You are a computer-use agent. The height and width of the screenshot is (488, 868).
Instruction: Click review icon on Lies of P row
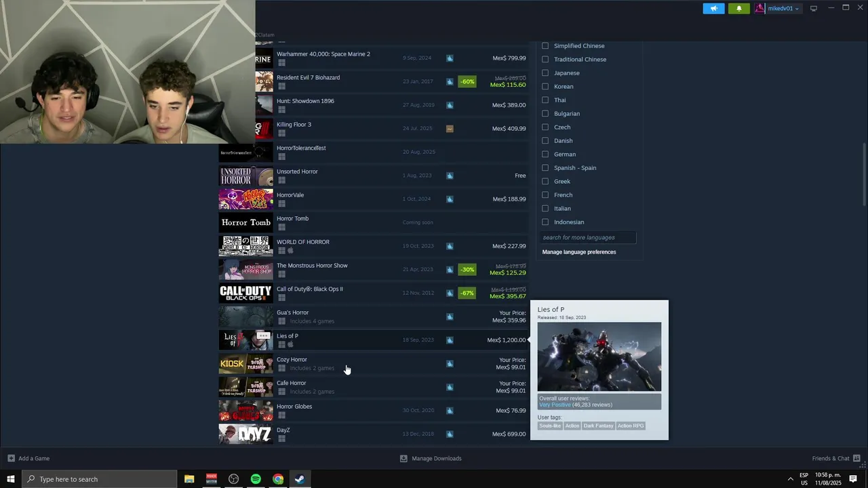coord(450,340)
